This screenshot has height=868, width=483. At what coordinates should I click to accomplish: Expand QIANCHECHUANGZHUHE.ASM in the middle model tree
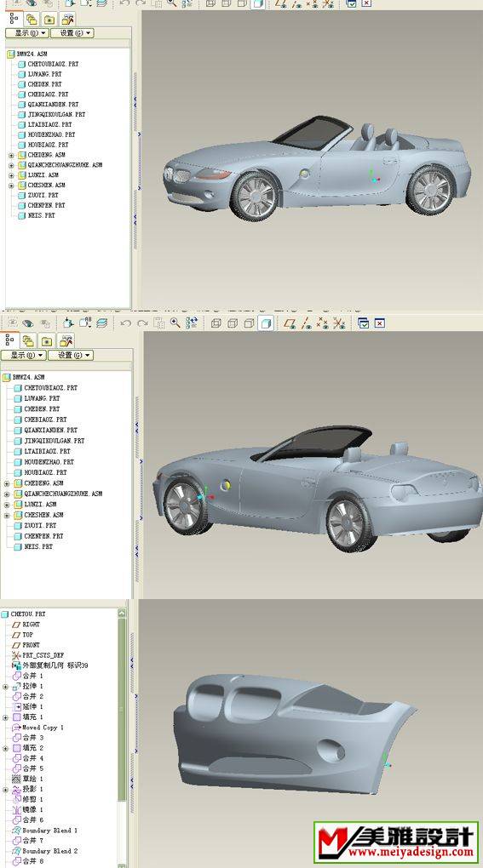pos(7,494)
